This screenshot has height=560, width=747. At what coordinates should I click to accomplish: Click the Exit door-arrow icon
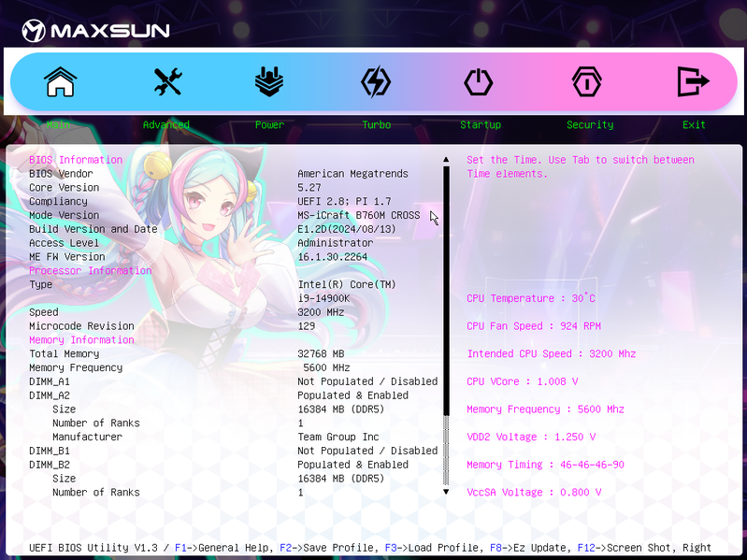[693, 82]
